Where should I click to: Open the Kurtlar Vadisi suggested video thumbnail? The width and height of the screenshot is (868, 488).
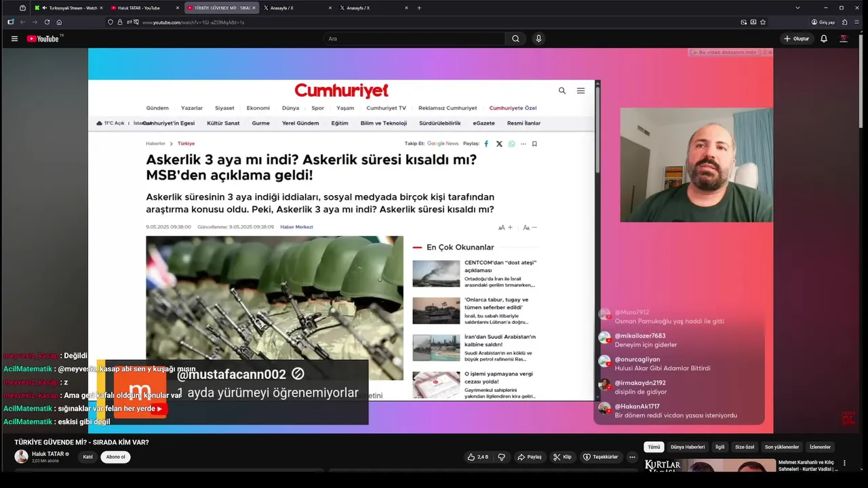[x=709, y=465]
